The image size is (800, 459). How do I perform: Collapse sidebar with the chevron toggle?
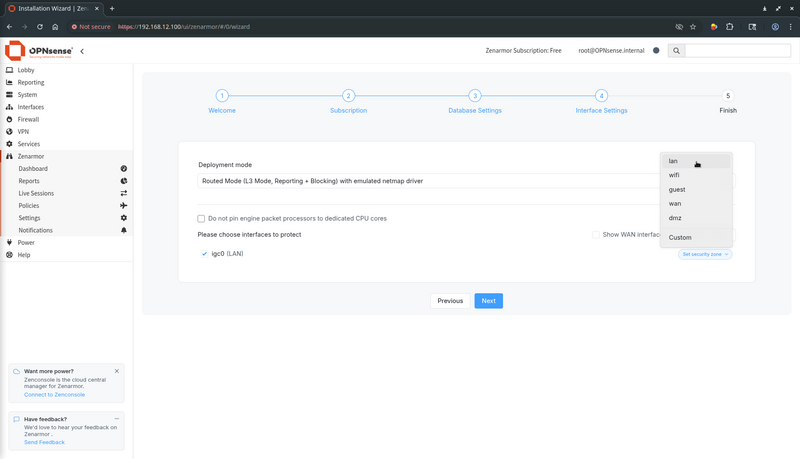coord(82,51)
